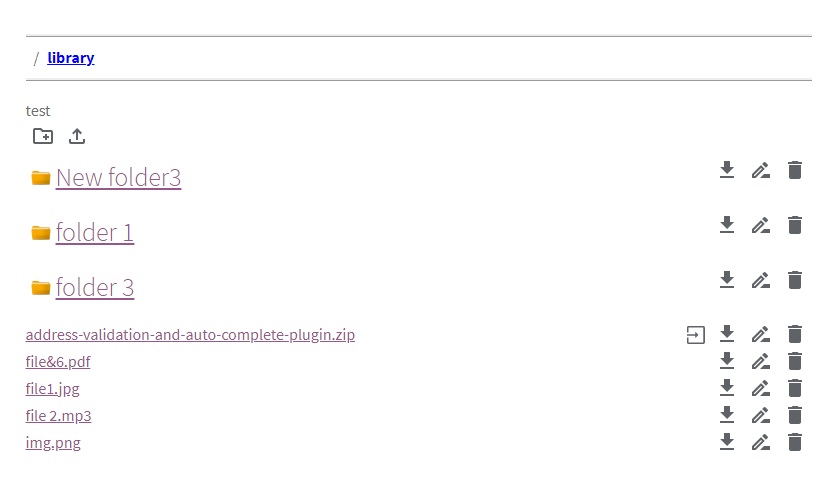Open the file&6.pdf link
The image size is (838, 491).
pyautogui.click(x=58, y=362)
